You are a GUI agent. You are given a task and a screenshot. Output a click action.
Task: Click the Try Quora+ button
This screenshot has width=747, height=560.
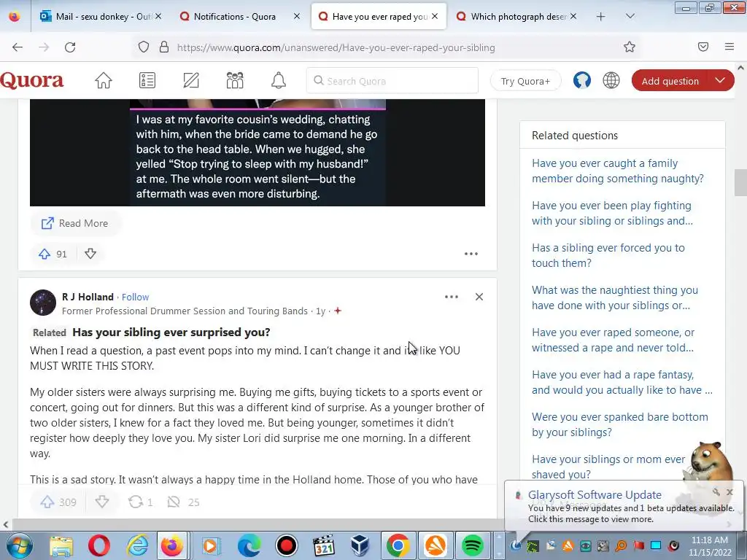tap(525, 81)
